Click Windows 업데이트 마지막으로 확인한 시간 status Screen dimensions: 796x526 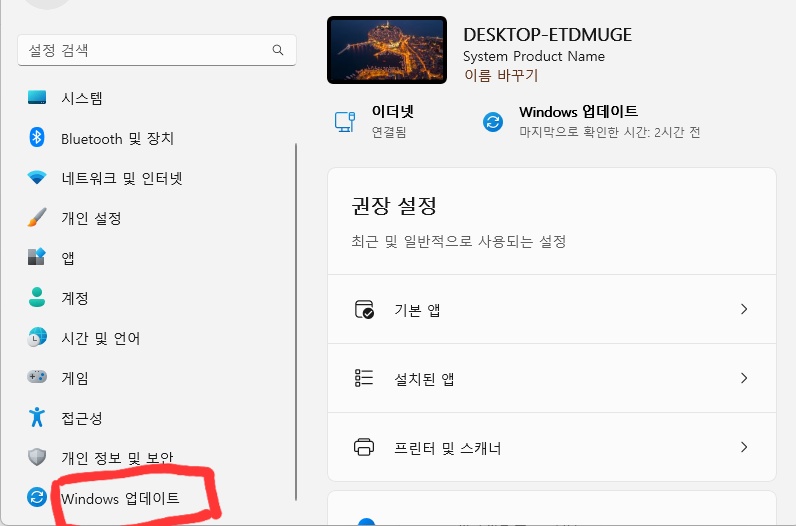[610, 132]
